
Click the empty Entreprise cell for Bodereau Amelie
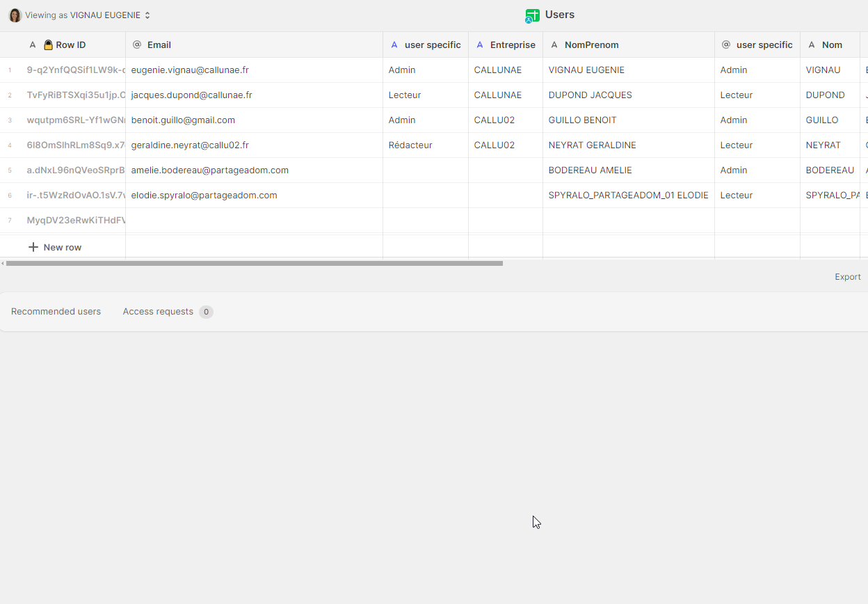(x=505, y=170)
